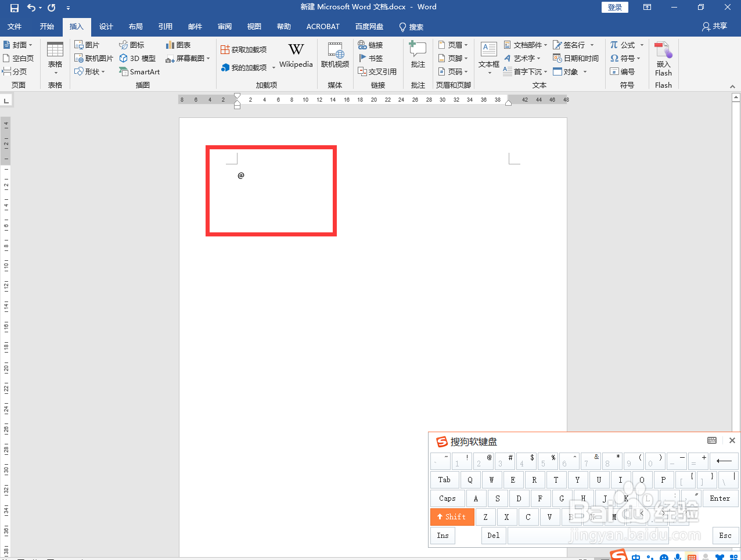Image resolution: width=741 pixels, height=560 pixels.
Task: Insert a 交叉引用 cross-reference
Action: click(377, 71)
